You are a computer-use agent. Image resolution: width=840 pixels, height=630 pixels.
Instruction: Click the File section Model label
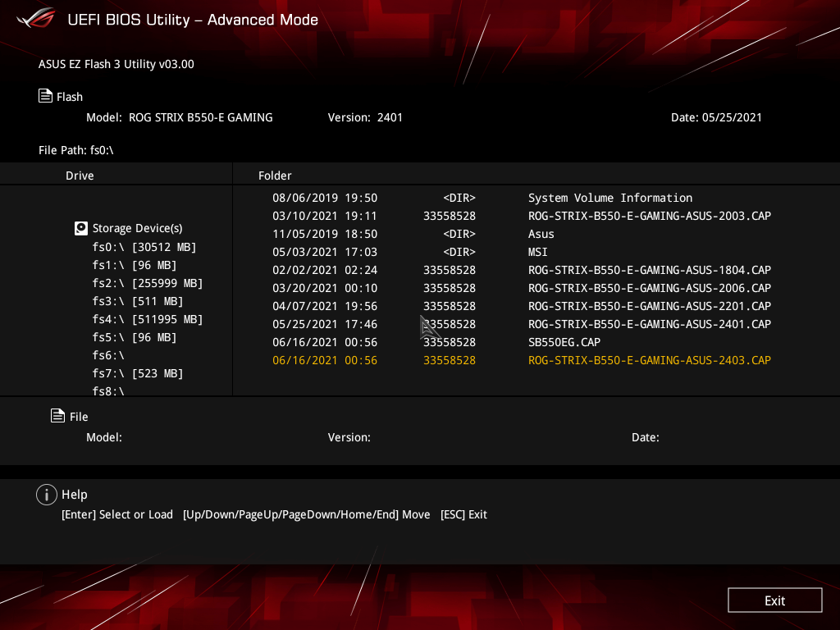(x=104, y=437)
